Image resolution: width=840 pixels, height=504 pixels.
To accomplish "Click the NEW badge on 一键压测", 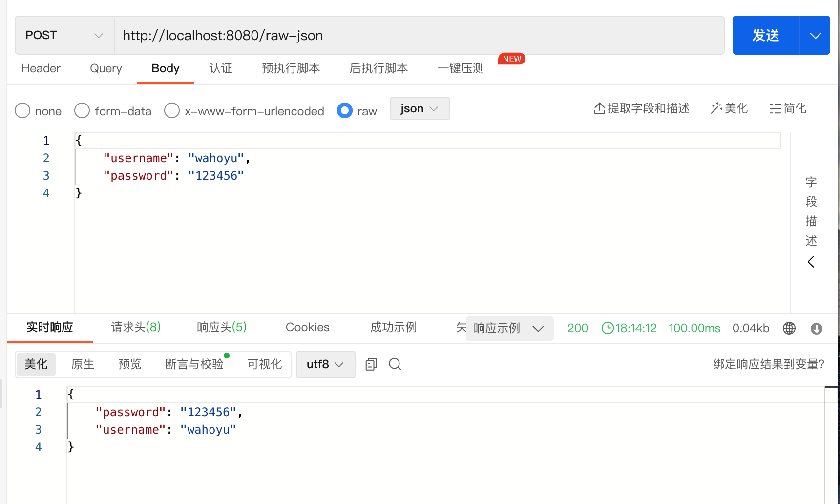I will [x=512, y=59].
